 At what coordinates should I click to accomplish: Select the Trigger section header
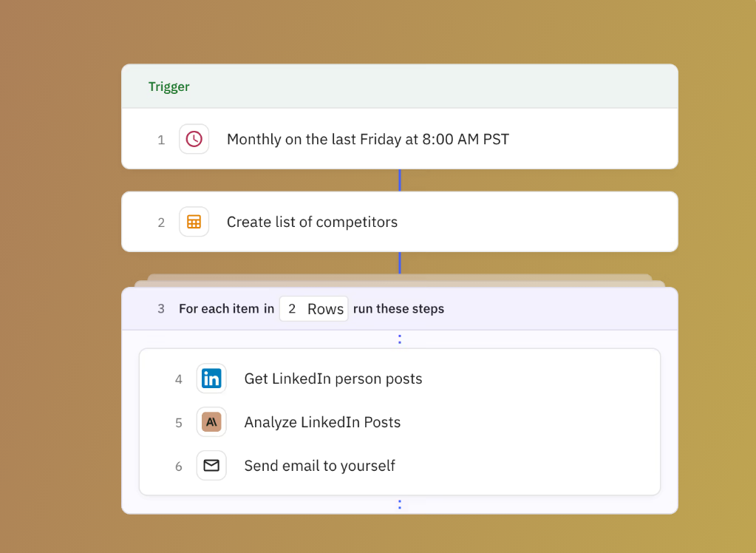tap(169, 86)
